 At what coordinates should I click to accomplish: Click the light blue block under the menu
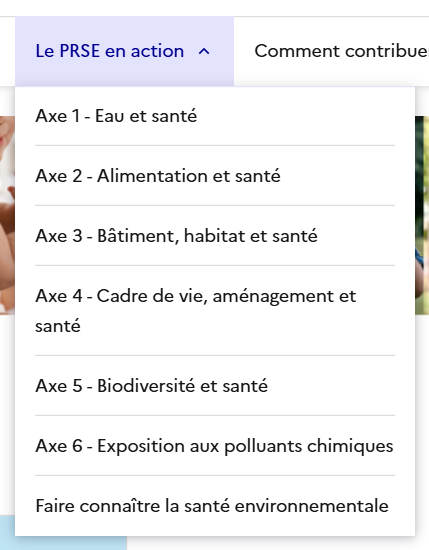click(70, 543)
